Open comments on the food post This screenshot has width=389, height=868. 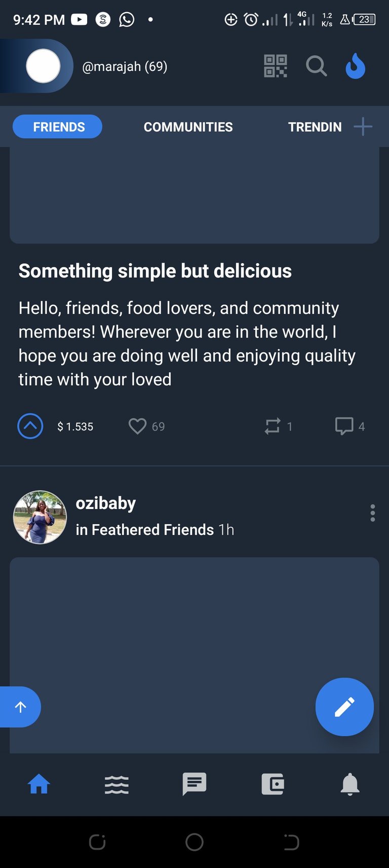point(344,426)
